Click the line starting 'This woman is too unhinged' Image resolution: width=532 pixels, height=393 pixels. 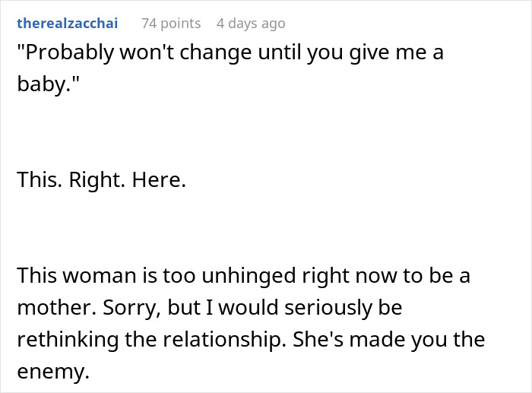click(243, 275)
